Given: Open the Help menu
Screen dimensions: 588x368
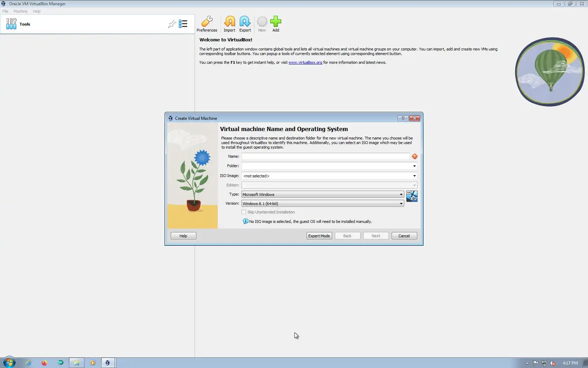Looking at the screenshot, I should pos(37,11).
